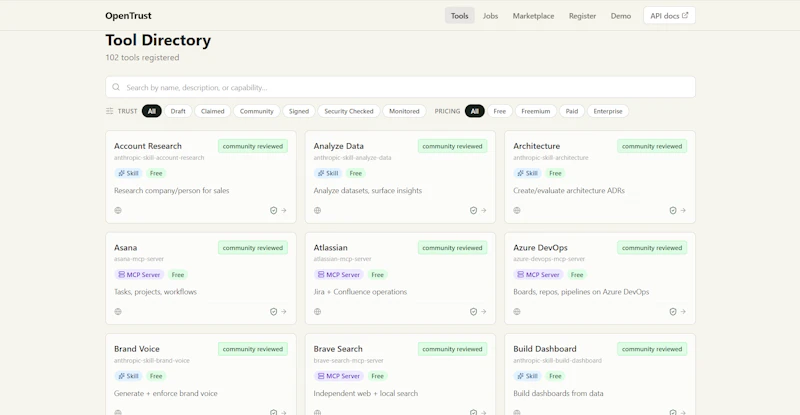Click '102 tools registered' text
This screenshot has width=800, height=415.
point(142,58)
